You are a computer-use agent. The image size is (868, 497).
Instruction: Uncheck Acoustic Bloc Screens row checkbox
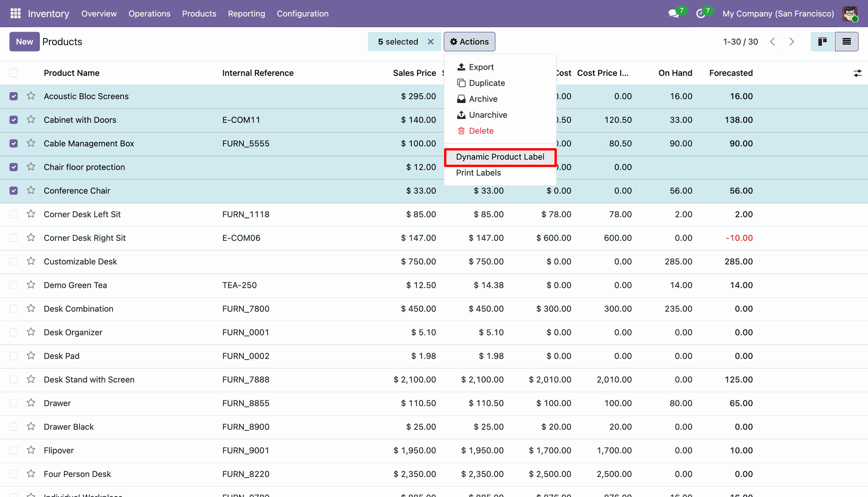[x=14, y=96]
